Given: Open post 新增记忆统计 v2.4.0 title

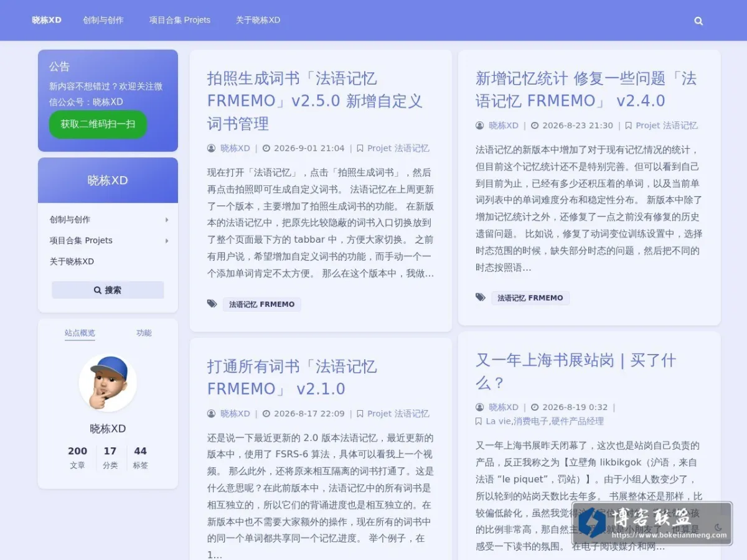Looking at the screenshot, I should [x=586, y=90].
